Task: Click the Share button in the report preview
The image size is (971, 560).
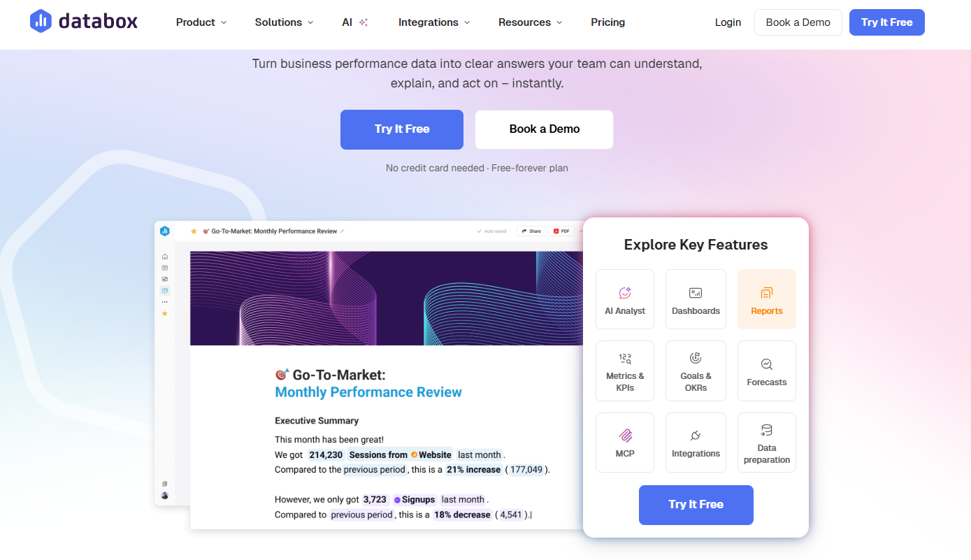Action: pos(531,231)
